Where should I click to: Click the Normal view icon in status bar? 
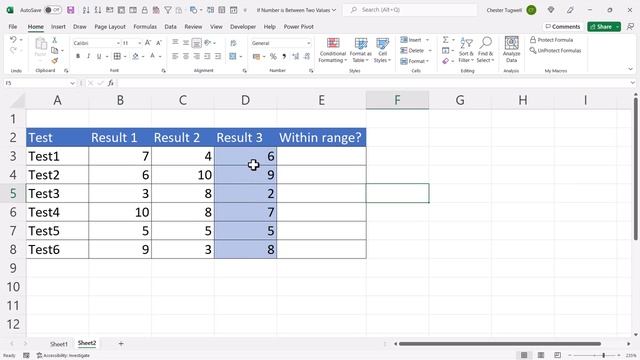524,355
